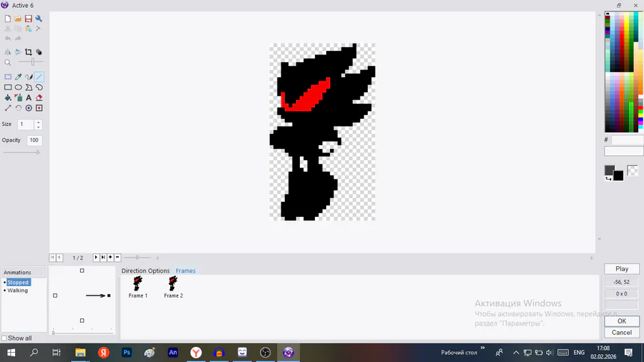Open Photoshop from the taskbar

pos(127,353)
